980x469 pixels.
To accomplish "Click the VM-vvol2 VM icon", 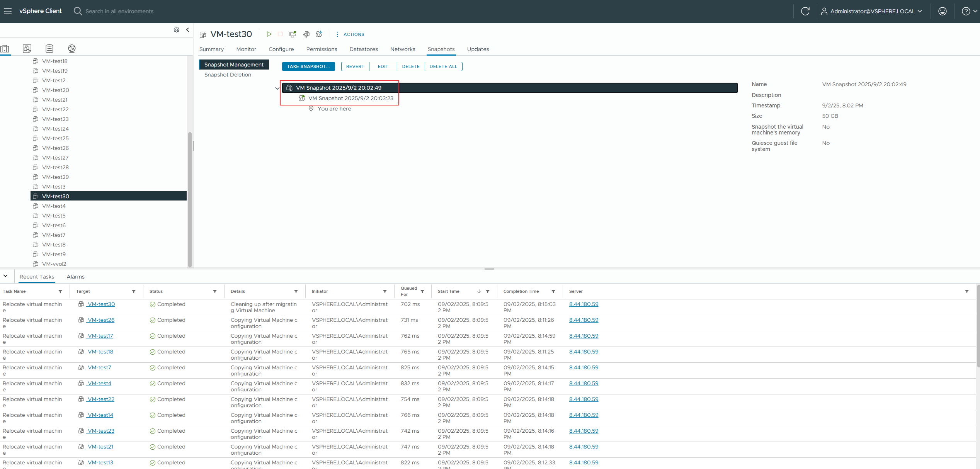I will (x=36, y=264).
